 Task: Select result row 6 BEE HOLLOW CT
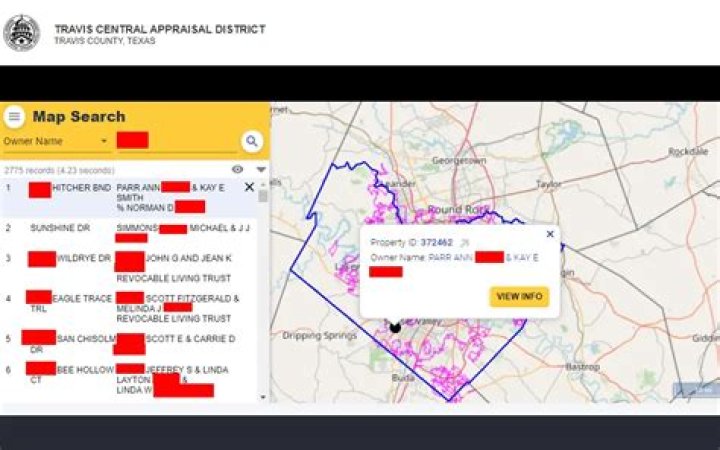[129, 380]
